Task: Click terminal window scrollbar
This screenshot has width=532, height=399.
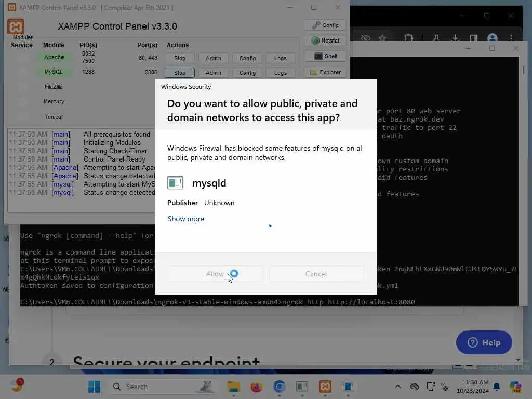Action: [x=524, y=70]
